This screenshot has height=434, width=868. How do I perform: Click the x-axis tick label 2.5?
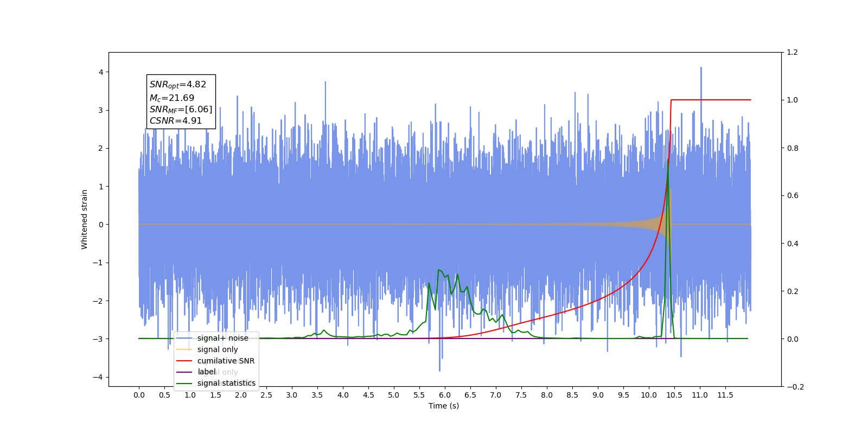pos(266,395)
